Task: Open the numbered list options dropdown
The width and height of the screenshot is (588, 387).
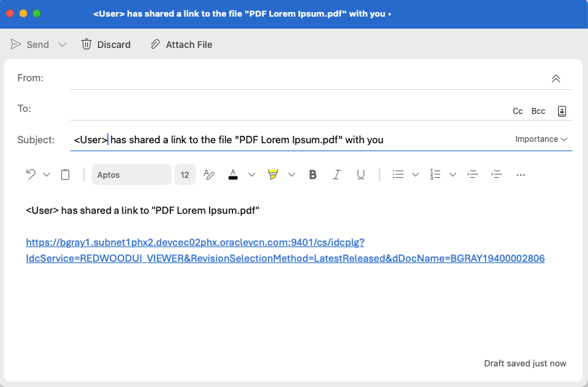Action: pos(453,174)
